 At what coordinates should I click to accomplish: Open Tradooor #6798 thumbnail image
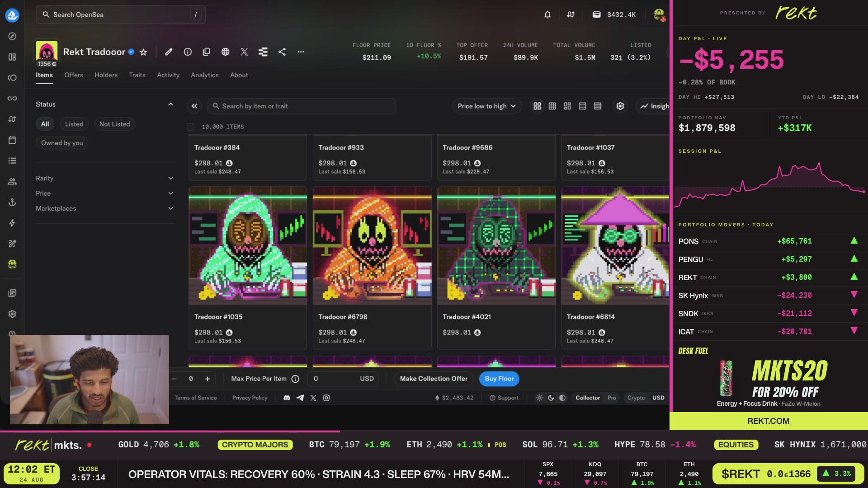tap(372, 246)
